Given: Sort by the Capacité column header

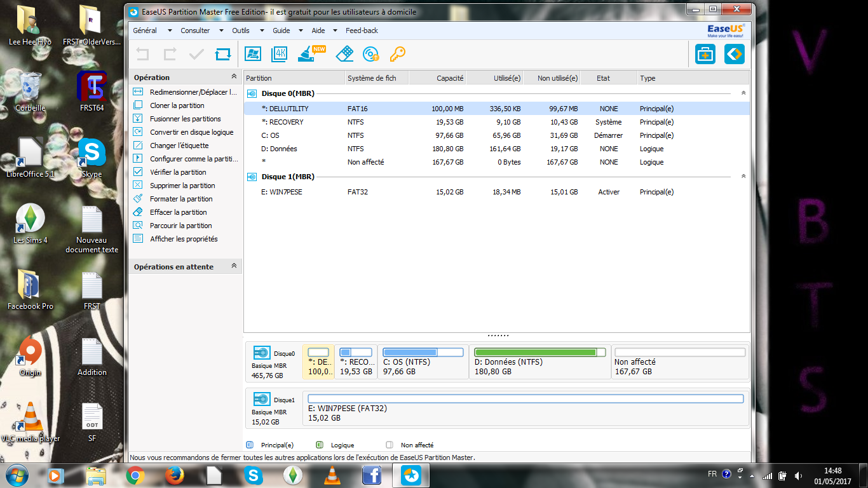Looking at the screenshot, I should tap(437, 78).
